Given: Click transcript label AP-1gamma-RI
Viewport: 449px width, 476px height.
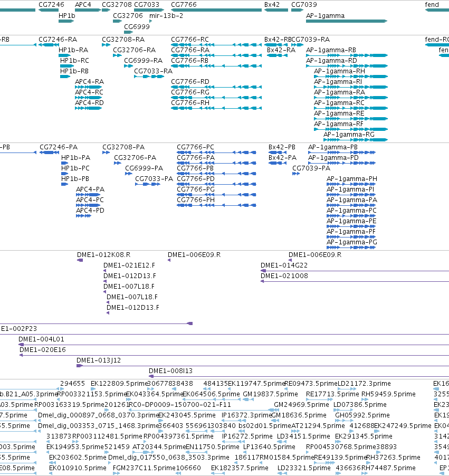Looking at the screenshot, I should click(338, 82).
